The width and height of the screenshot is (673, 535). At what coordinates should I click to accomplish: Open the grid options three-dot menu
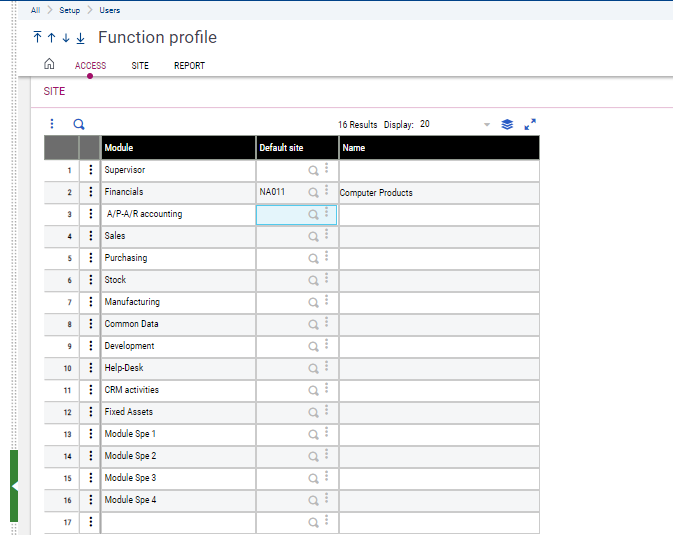point(53,125)
